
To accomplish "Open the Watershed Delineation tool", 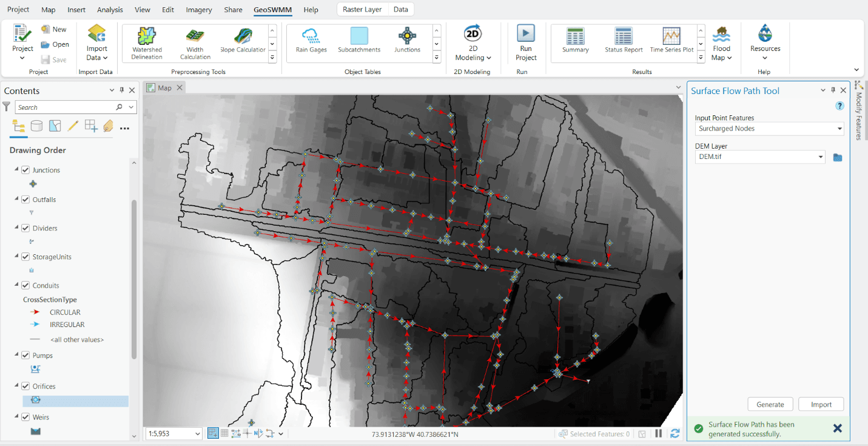I will coord(147,42).
